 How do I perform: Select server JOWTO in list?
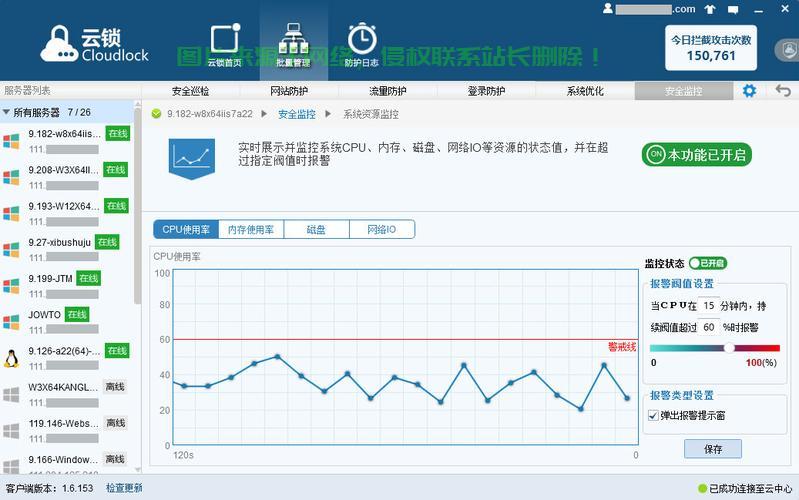click(x=67, y=322)
